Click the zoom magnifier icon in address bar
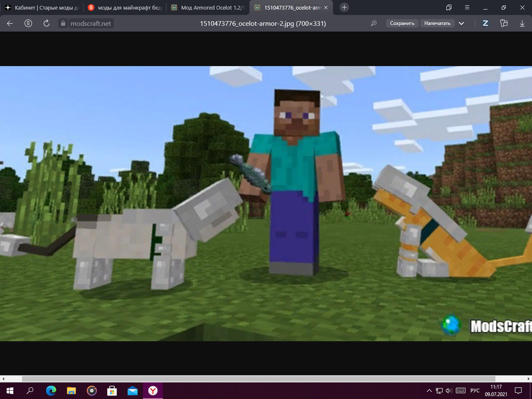This screenshot has height=399, width=532. pos(374,23)
